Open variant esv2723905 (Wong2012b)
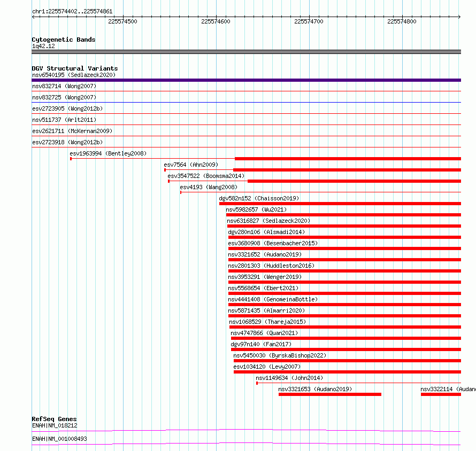The image size is (476, 451). (67, 108)
